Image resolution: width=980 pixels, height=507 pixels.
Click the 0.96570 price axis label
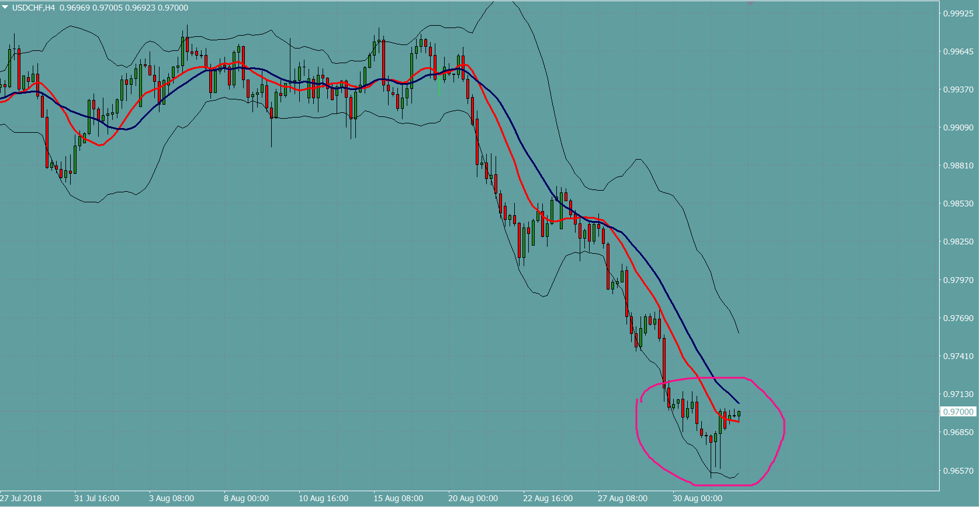coord(958,471)
